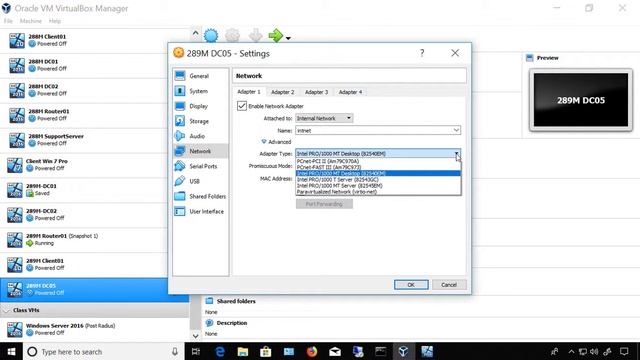This screenshot has width=640, height=360.
Task: Open the network Name combo box
Action: pyautogui.click(x=378, y=131)
